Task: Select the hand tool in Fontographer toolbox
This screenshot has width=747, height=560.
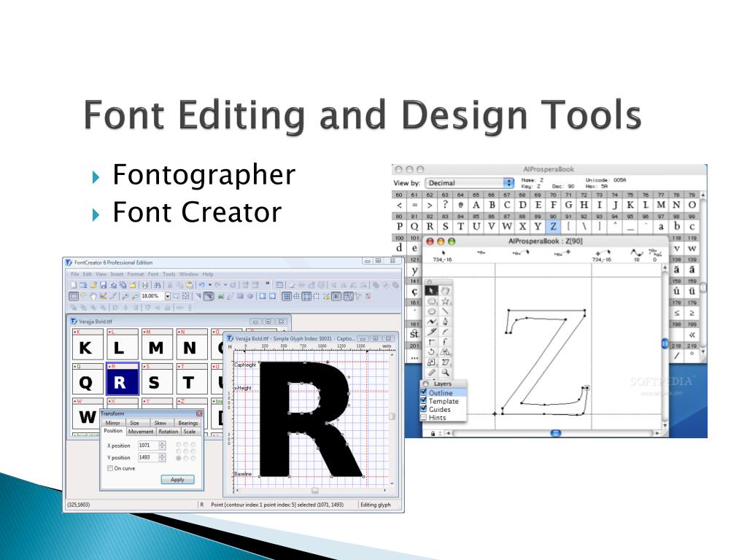Action: click(x=445, y=290)
